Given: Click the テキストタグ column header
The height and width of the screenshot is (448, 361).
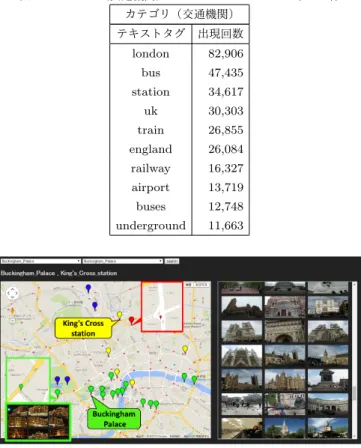Looking at the screenshot, I should 151,34.
